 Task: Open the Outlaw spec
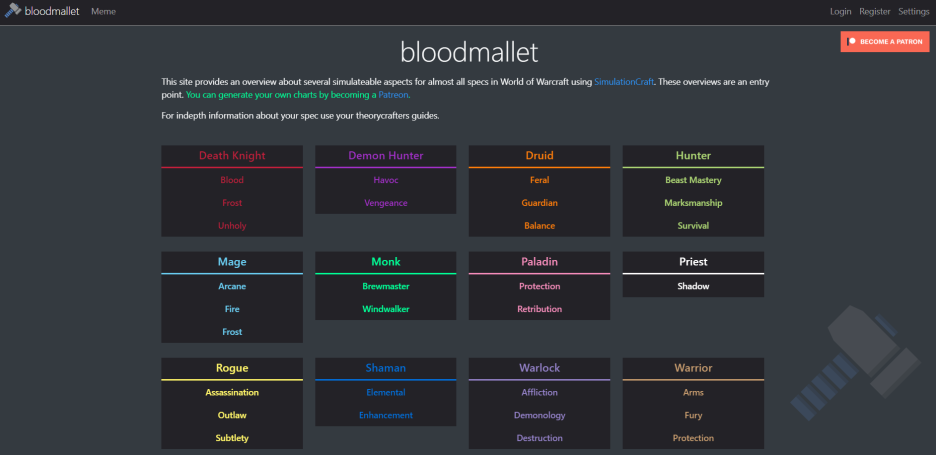[232, 415]
